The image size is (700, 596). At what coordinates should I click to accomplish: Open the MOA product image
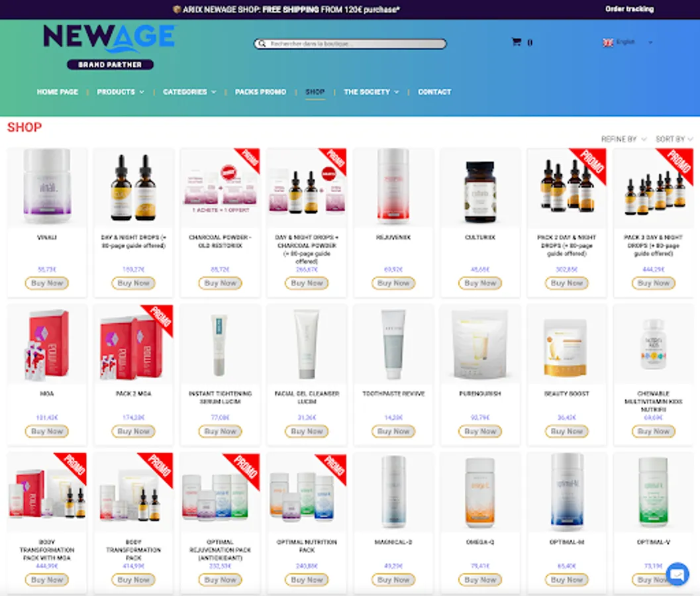pos(47,344)
